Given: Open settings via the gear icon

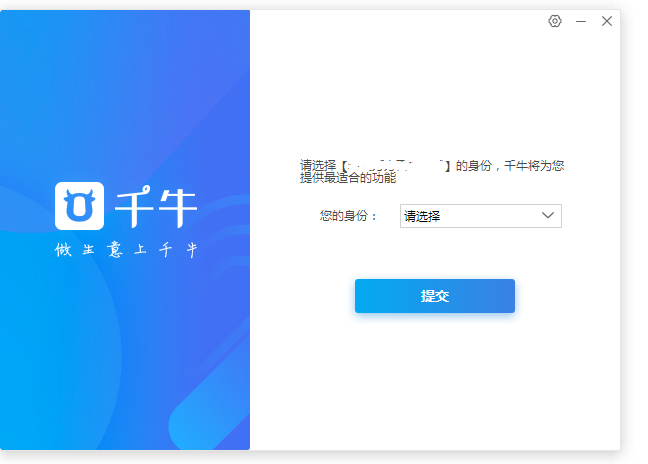Looking at the screenshot, I should tap(555, 21).
